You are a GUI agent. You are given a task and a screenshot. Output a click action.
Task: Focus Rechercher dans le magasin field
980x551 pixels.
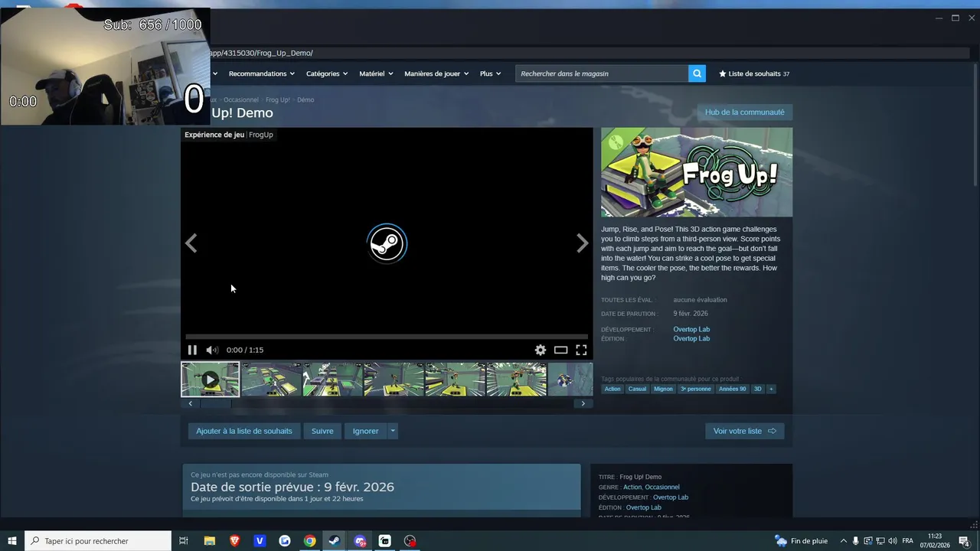click(x=602, y=73)
